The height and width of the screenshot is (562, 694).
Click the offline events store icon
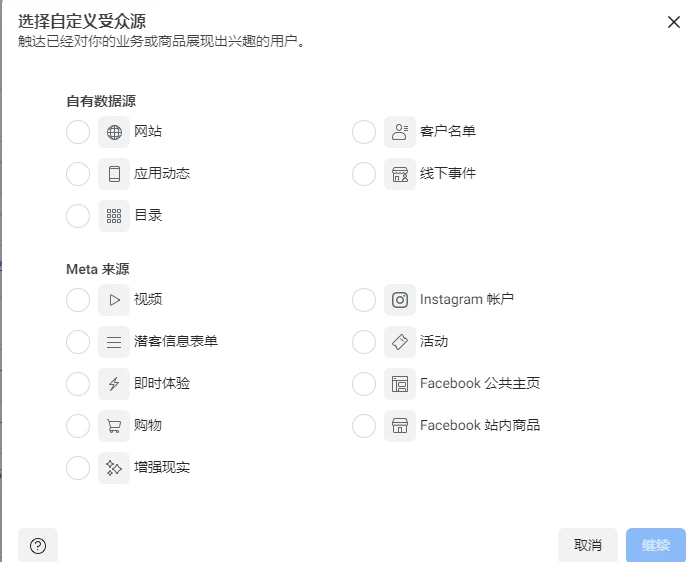400,174
